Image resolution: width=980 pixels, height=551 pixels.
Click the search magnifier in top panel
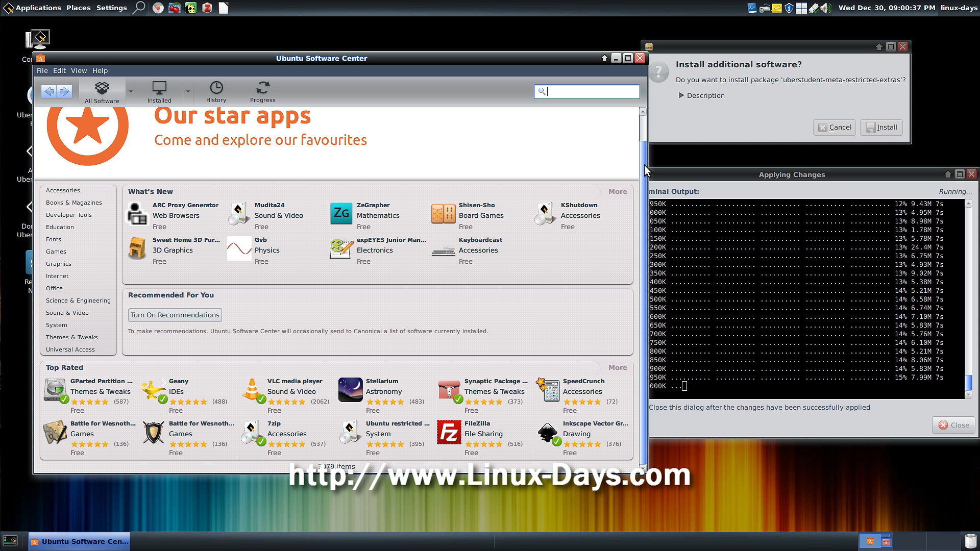(139, 8)
